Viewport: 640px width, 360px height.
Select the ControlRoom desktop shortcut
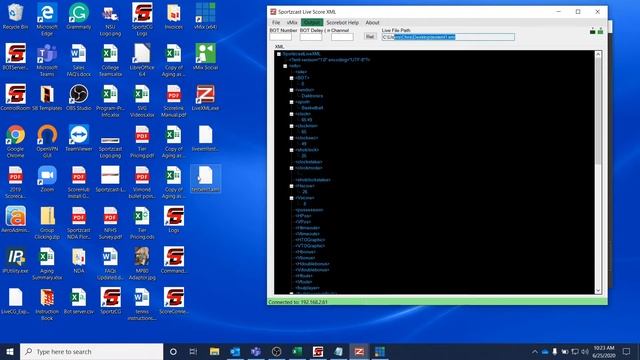(x=15, y=98)
